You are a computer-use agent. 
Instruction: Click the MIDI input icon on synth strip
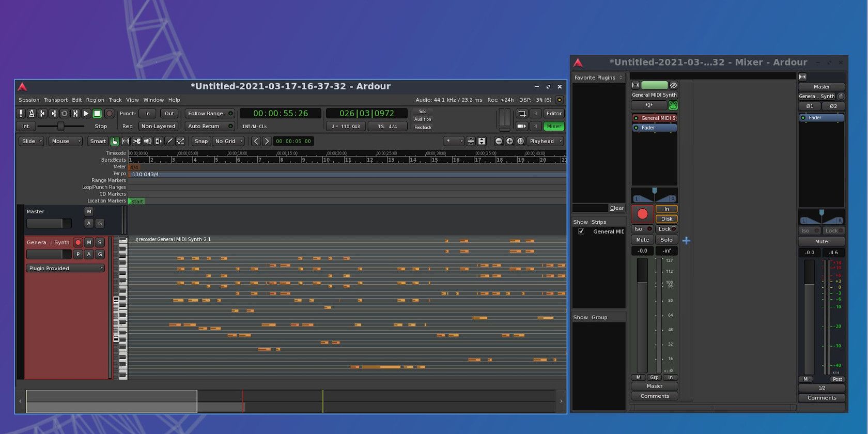click(673, 105)
